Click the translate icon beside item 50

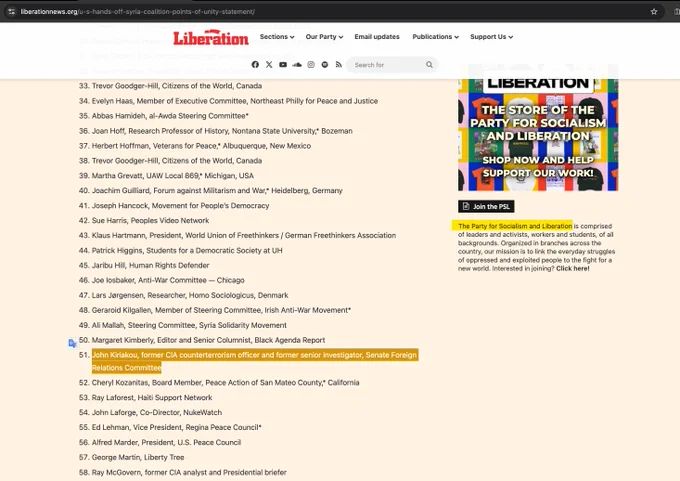point(72,344)
